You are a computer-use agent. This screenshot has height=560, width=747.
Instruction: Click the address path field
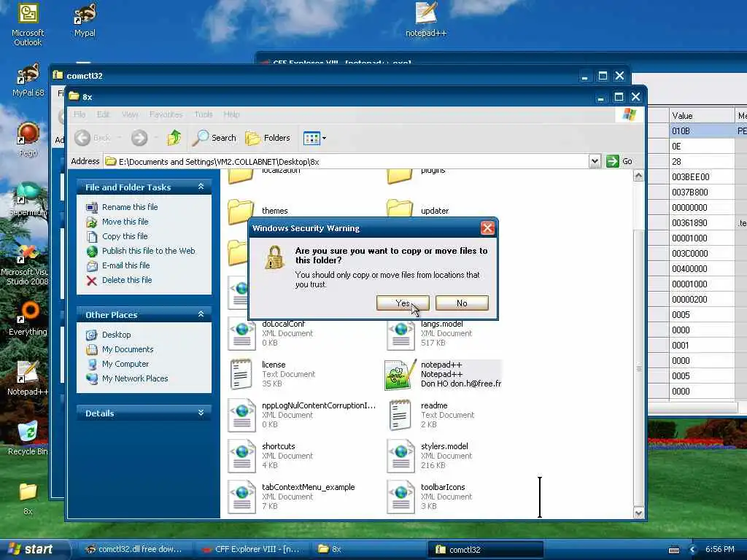pos(347,161)
